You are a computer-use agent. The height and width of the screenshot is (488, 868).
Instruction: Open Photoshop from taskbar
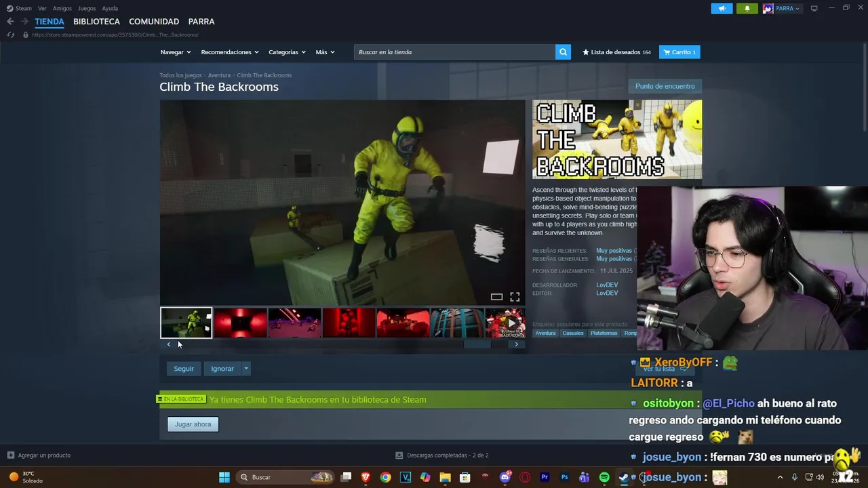[564, 477]
